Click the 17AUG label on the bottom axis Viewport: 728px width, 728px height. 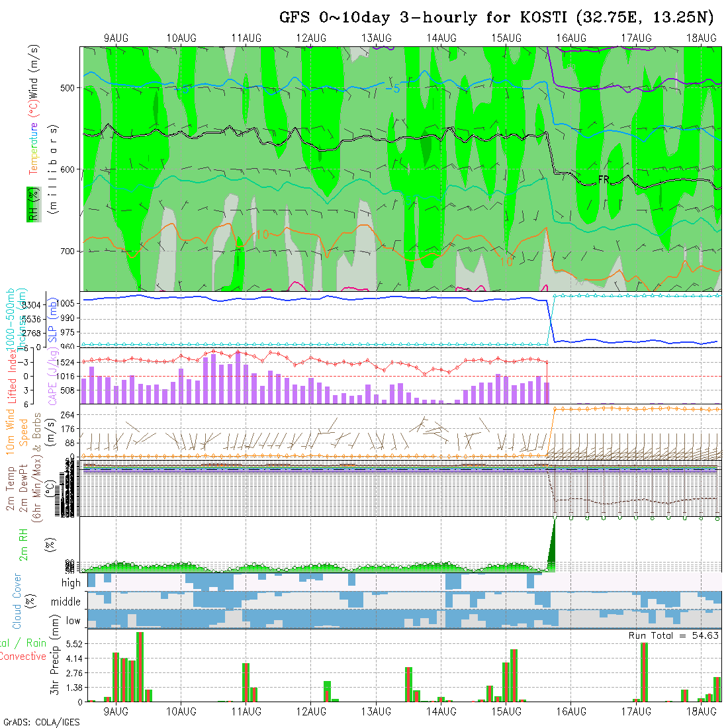[636, 711]
